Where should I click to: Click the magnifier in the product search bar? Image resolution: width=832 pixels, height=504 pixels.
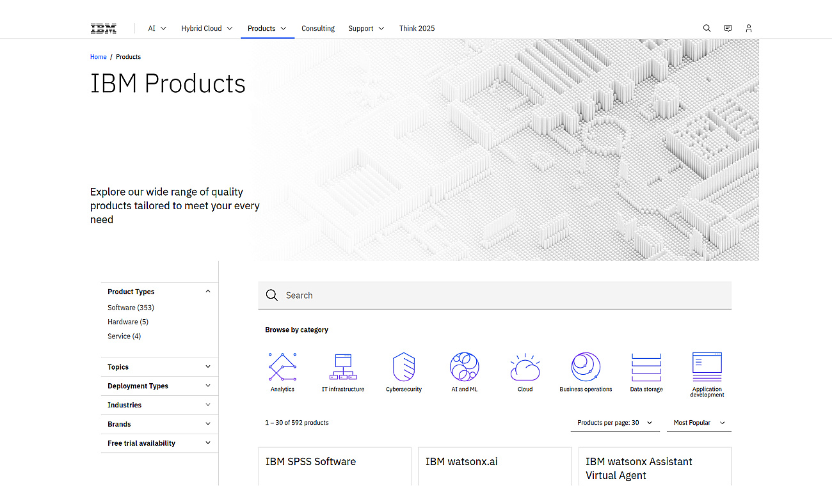pyautogui.click(x=272, y=295)
